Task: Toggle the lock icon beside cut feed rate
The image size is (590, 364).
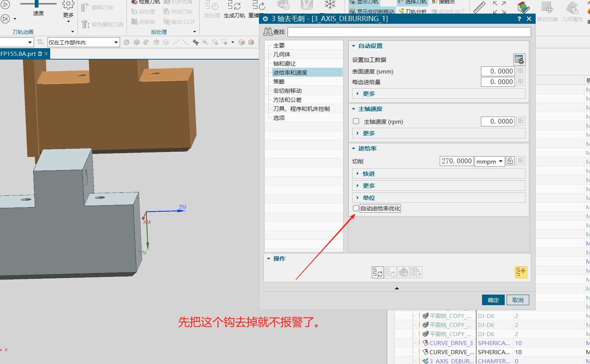Action: 510,161
